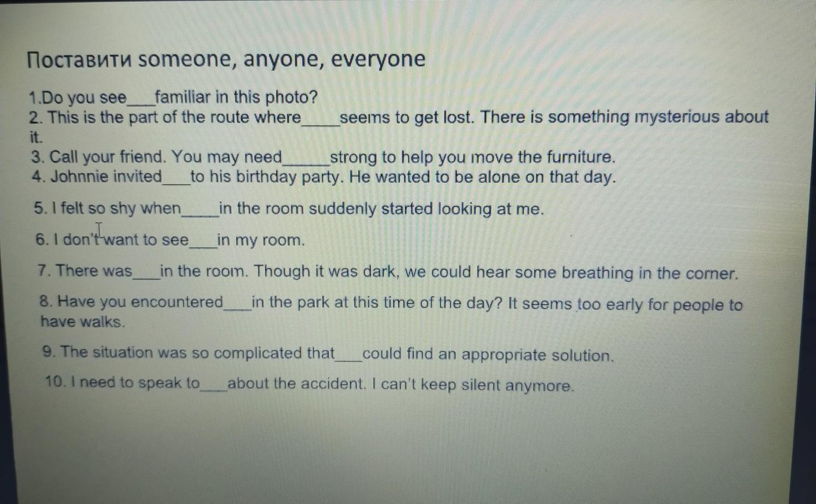816x504 pixels.
Task: Click the blank after "There was"
Action: 146,273
